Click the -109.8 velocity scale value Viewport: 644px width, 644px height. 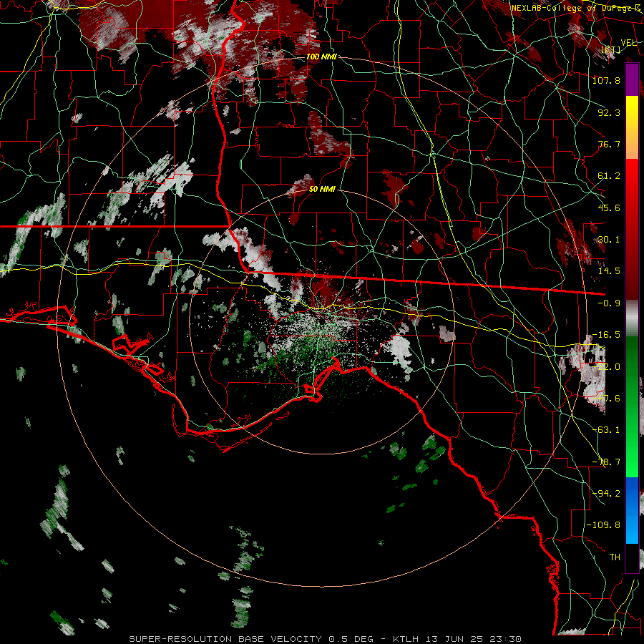pyautogui.click(x=603, y=525)
